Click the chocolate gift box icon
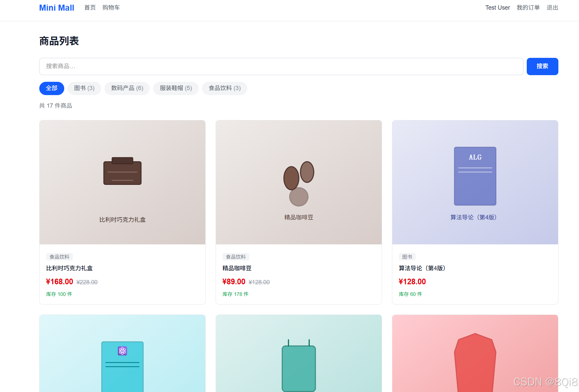Viewport: 579px width, 392px height. [x=122, y=171]
